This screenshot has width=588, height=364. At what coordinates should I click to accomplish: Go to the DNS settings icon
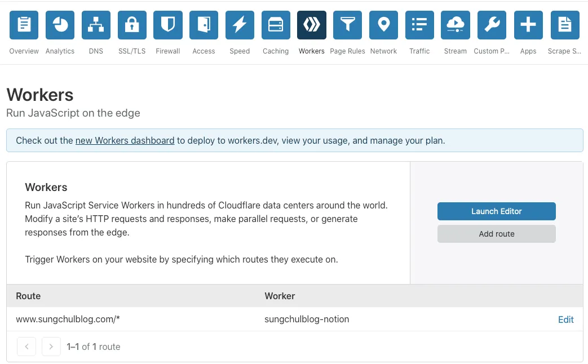96,25
